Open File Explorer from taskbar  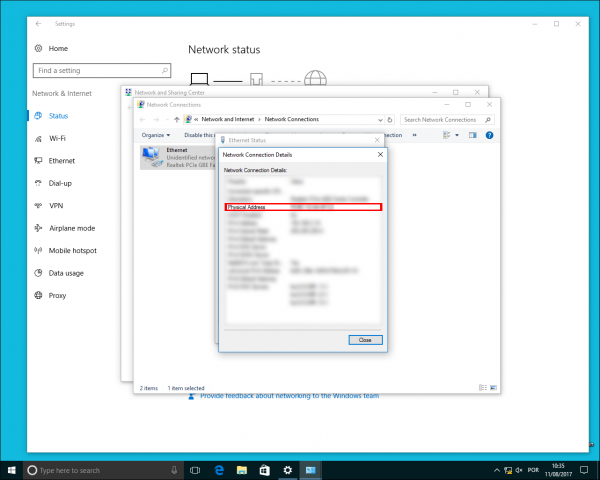pyautogui.click(x=241, y=470)
